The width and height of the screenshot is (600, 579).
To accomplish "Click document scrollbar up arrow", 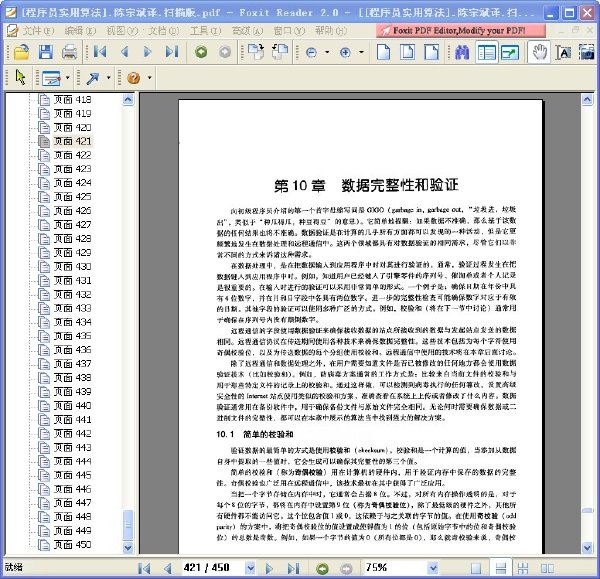I will 587,100.
